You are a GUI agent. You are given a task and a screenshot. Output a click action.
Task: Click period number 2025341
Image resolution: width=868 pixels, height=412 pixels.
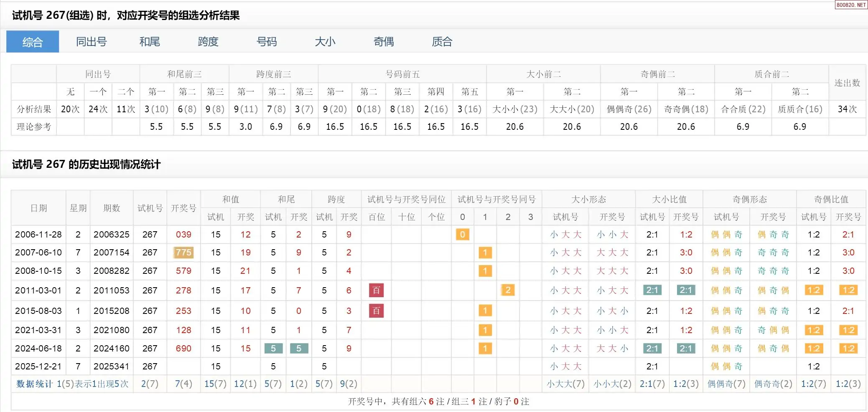112,367
